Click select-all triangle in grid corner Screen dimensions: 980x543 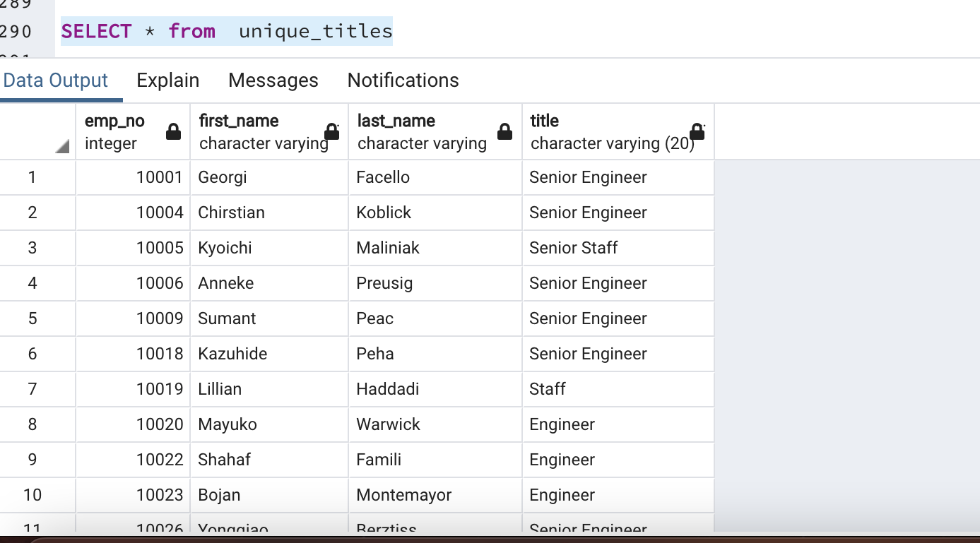[x=62, y=146]
